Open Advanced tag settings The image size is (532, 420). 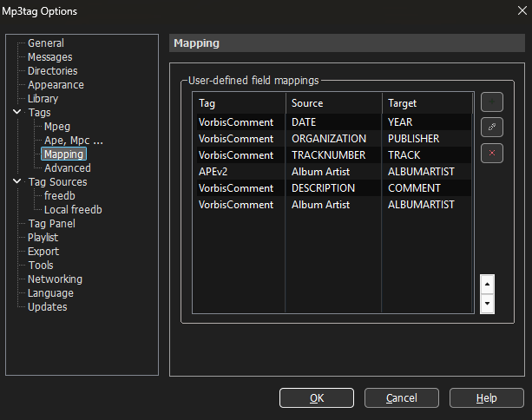pyautogui.click(x=68, y=168)
